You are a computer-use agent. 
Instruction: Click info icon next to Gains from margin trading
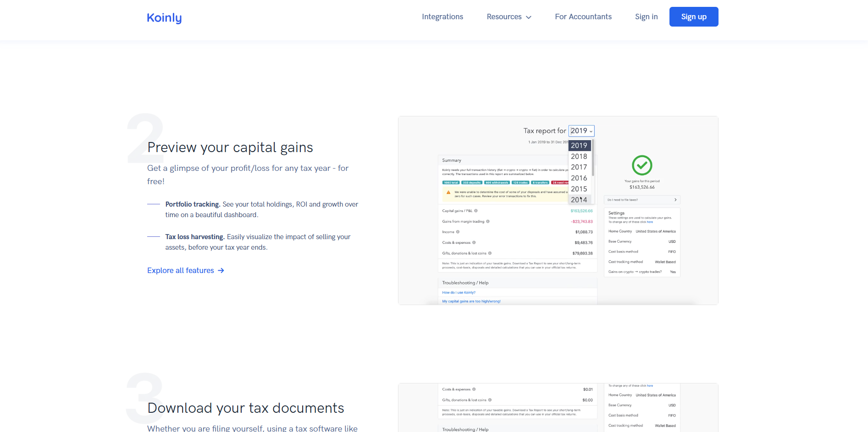[x=488, y=221]
